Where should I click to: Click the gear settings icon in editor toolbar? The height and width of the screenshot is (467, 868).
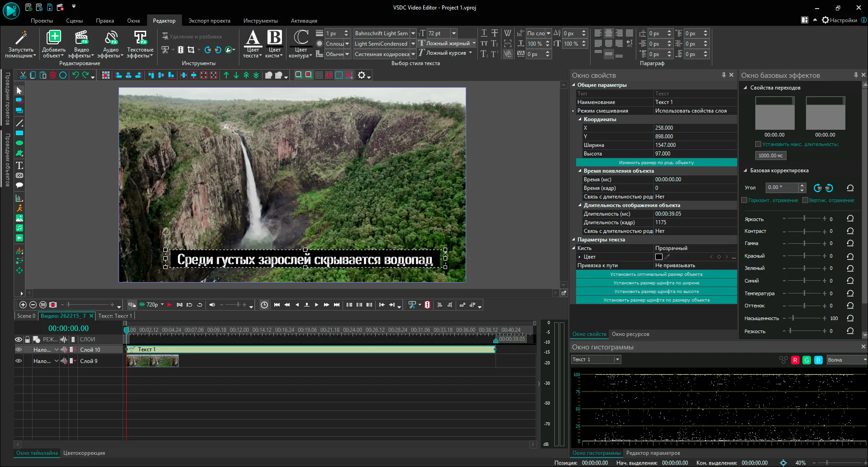tap(362, 75)
